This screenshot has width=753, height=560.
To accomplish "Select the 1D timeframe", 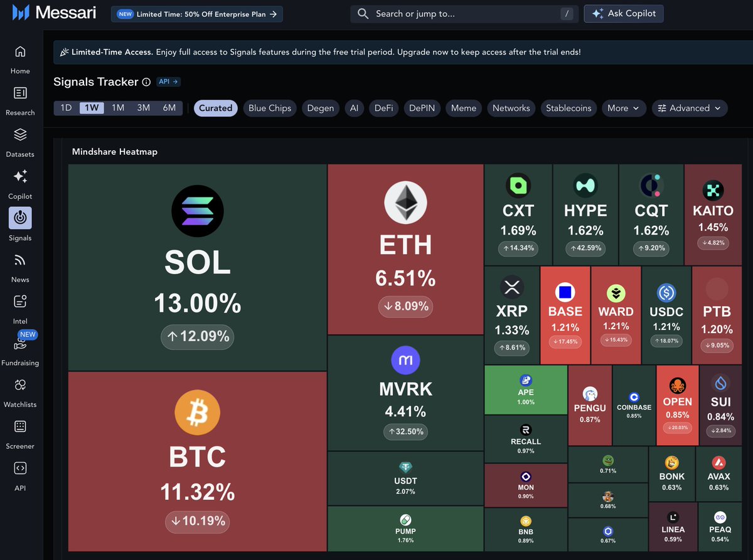I will (x=66, y=108).
